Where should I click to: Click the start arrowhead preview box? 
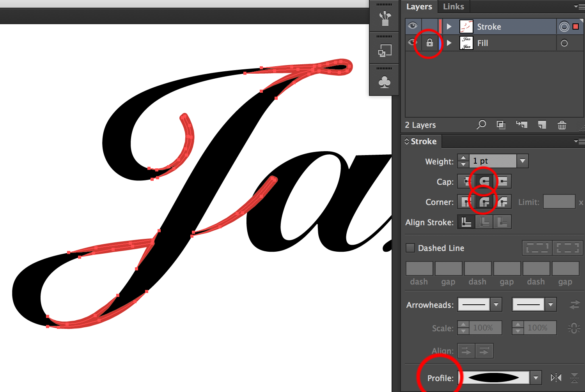point(474,304)
